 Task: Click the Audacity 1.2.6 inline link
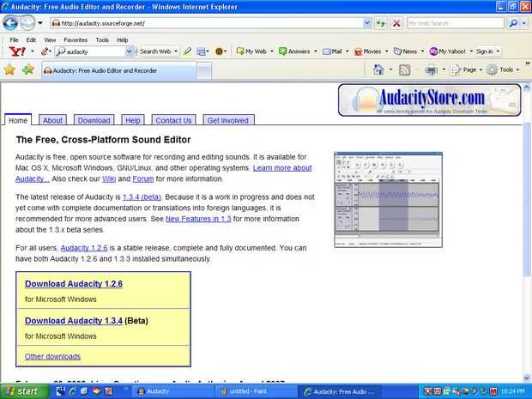point(84,248)
